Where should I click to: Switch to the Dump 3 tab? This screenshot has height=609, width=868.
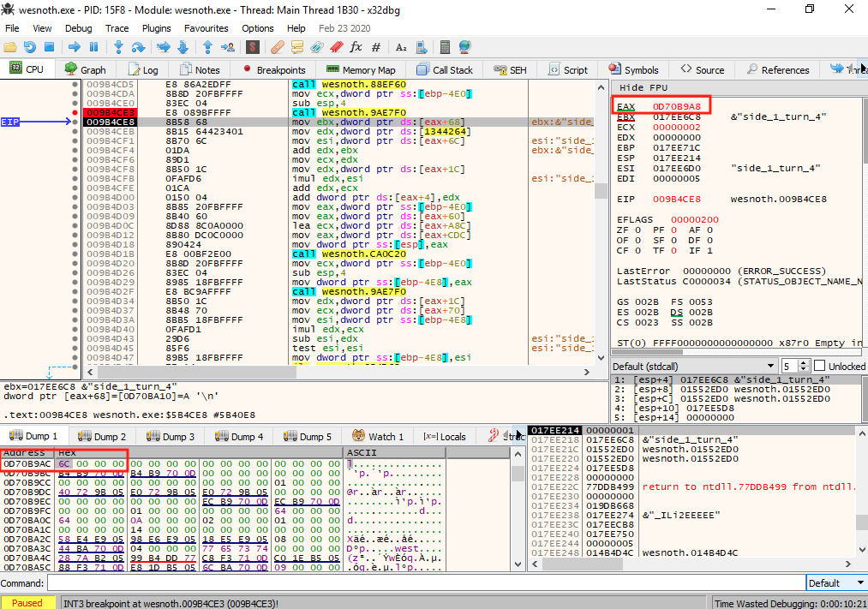coord(171,437)
